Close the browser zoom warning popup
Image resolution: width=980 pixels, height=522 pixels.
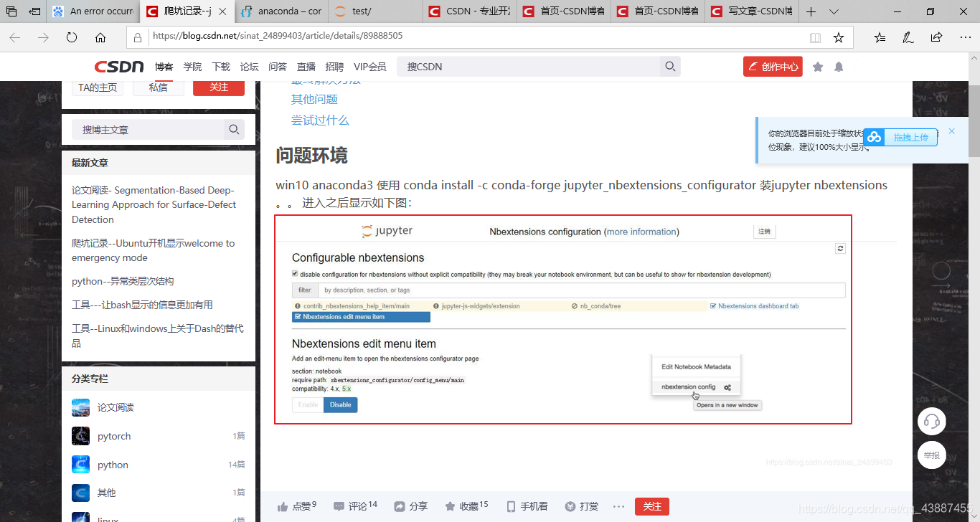(x=952, y=131)
